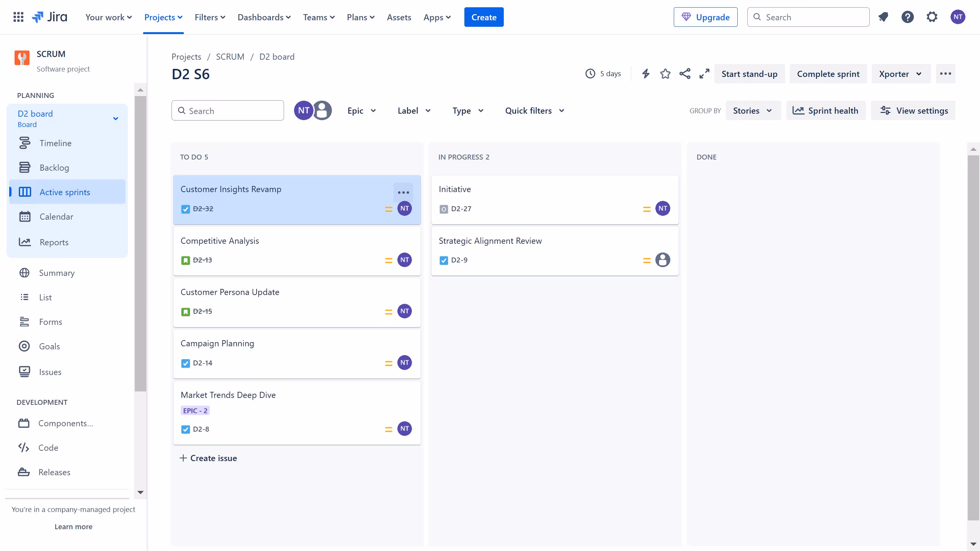The image size is (980, 551).
Task: Toggle the D2-9 task checkmark
Action: 443,260
